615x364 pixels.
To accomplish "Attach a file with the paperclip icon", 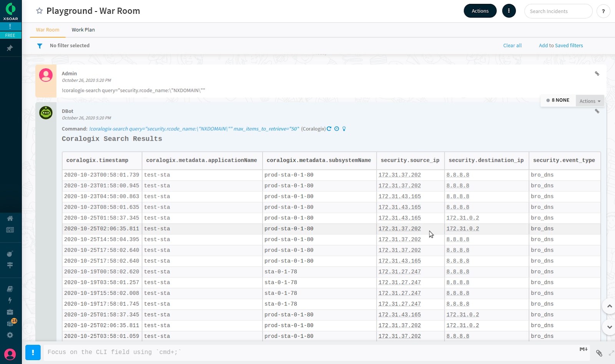I will [599, 353].
